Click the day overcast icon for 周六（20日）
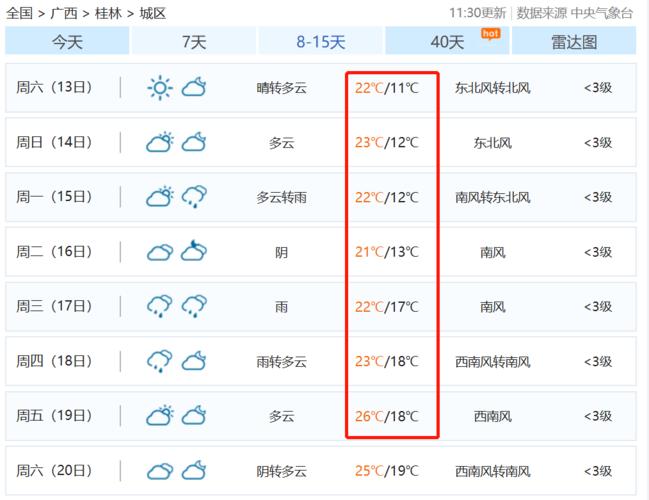Screen dimensions: 649x500 [160, 471]
